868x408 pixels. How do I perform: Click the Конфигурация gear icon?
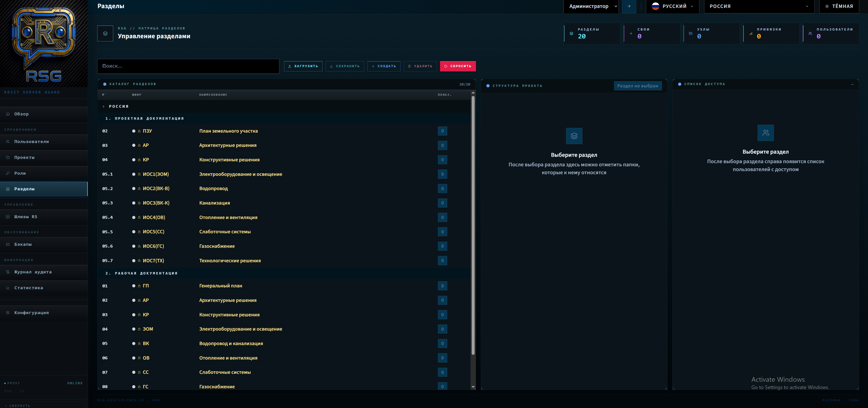(8, 313)
